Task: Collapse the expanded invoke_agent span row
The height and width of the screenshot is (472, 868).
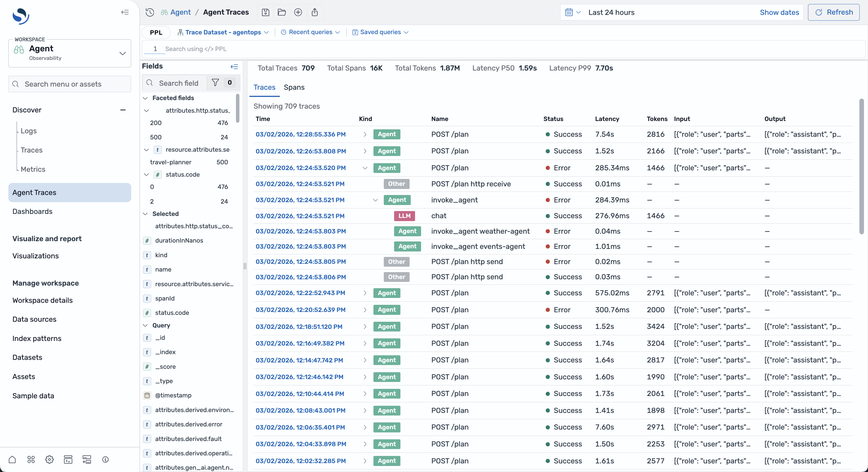Action: click(x=375, y=200)
